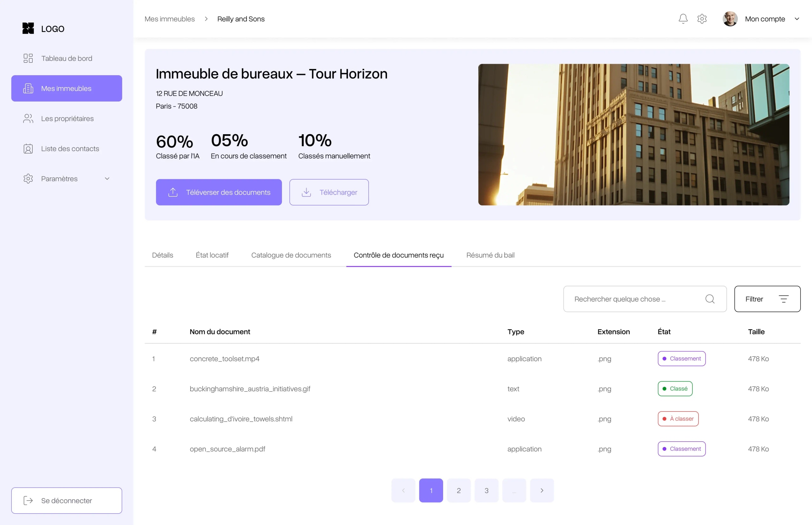
Task: Click Télécharger button
Action: click(x=329, y=192)
